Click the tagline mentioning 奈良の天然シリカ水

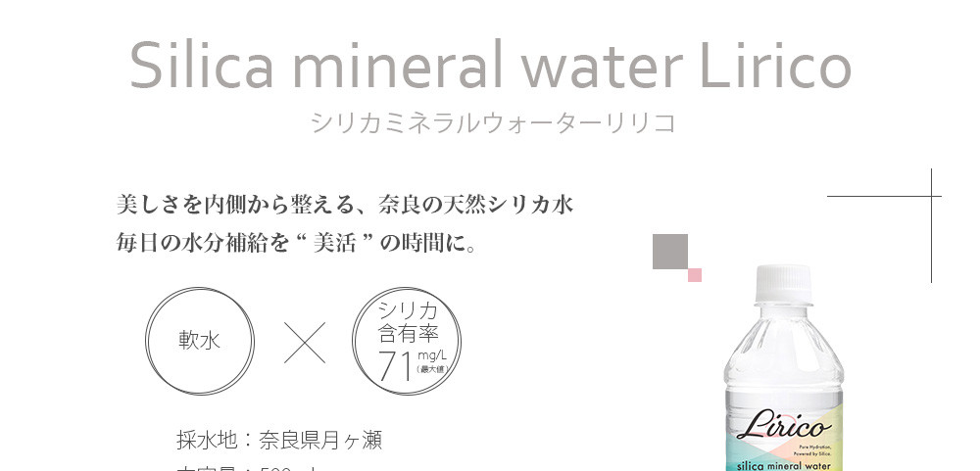pyautogui.click(x=344, y=205)
